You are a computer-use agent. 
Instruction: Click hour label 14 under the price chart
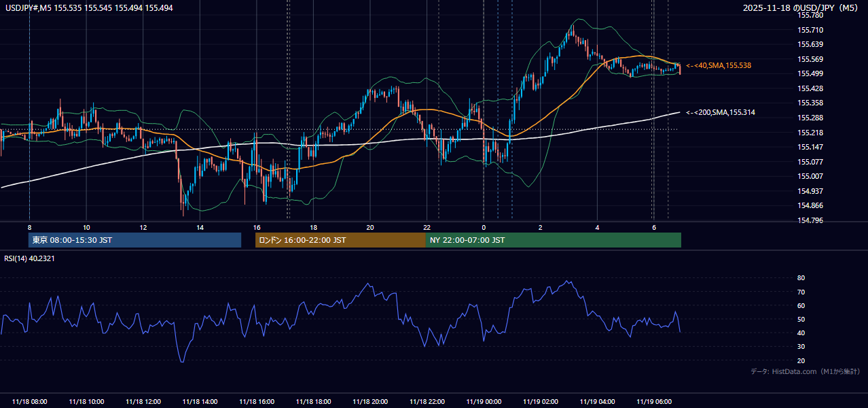point(200,227)
